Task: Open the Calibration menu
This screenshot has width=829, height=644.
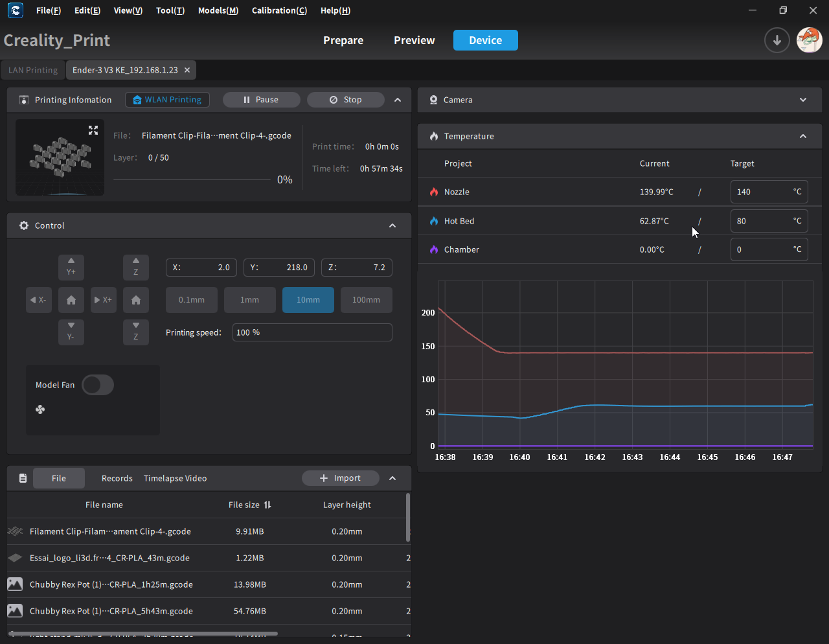Action: [x=279, y=10]
